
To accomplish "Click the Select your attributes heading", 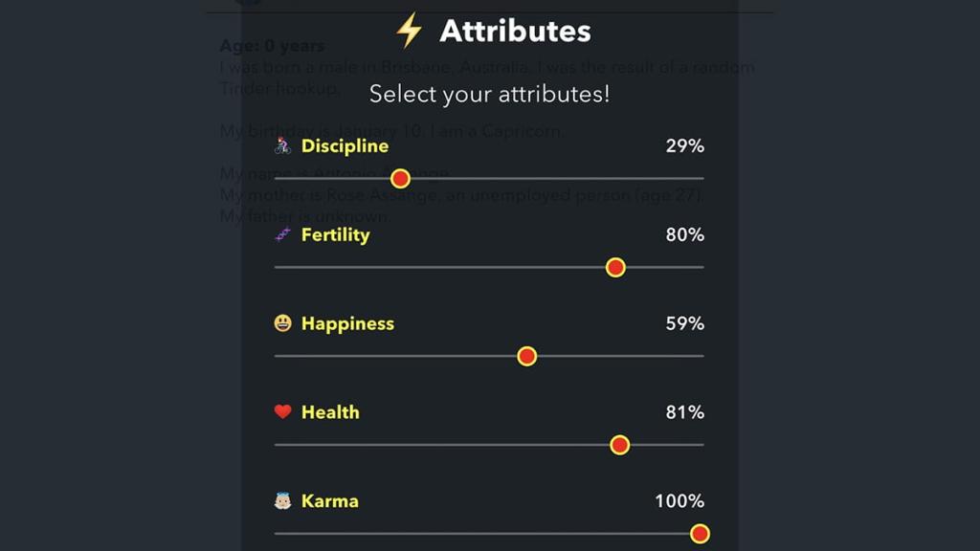I will 489,94.
